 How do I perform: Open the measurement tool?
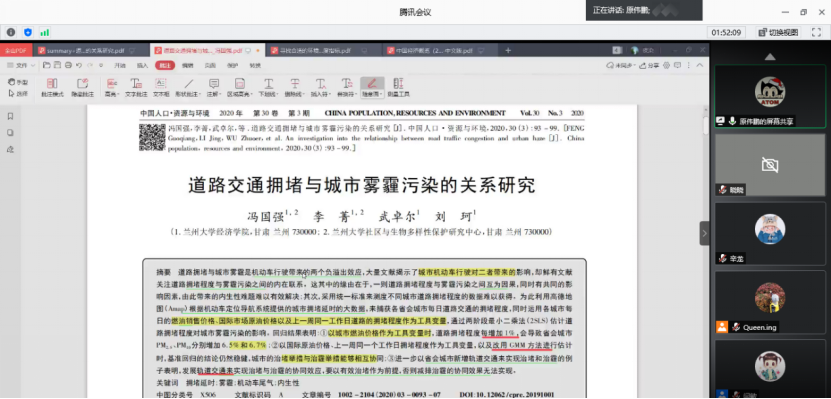pos(399,87)
